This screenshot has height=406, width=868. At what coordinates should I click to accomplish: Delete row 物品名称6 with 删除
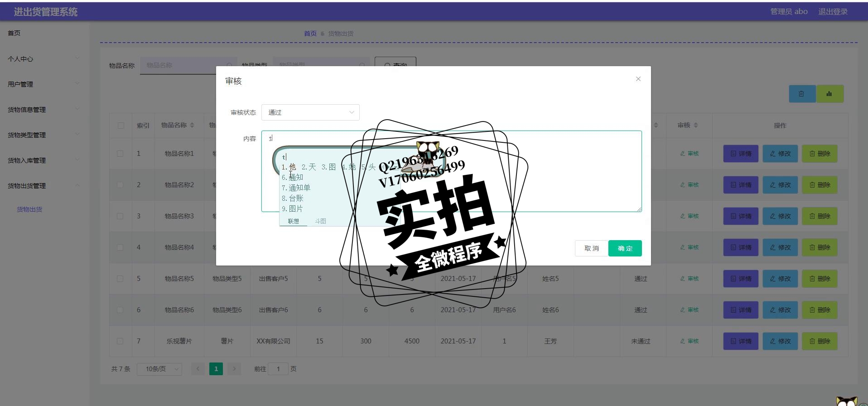pyautogui.click(x=820, y=310)
